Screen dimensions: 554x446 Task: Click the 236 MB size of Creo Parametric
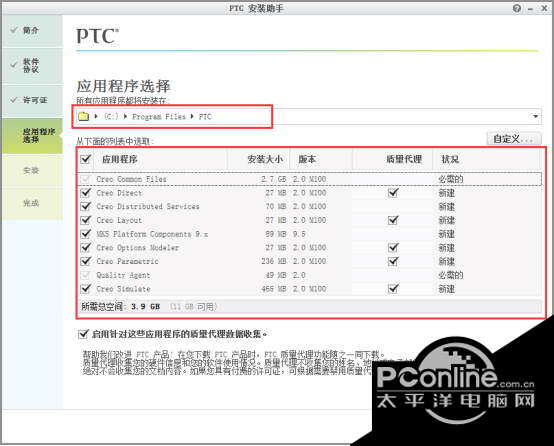coord(274,261)
